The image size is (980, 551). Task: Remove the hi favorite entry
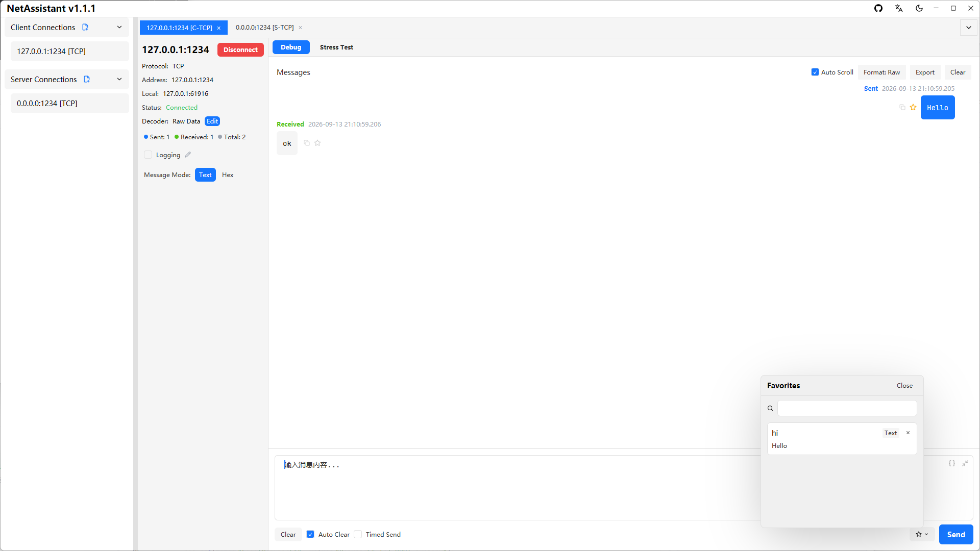pyautogui.click(x=908, y=433)
